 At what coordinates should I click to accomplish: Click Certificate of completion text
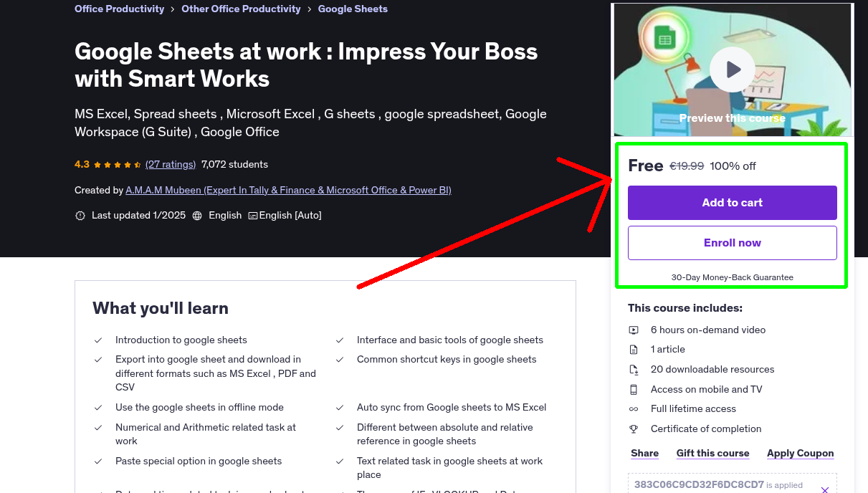(x=706, y=429)
